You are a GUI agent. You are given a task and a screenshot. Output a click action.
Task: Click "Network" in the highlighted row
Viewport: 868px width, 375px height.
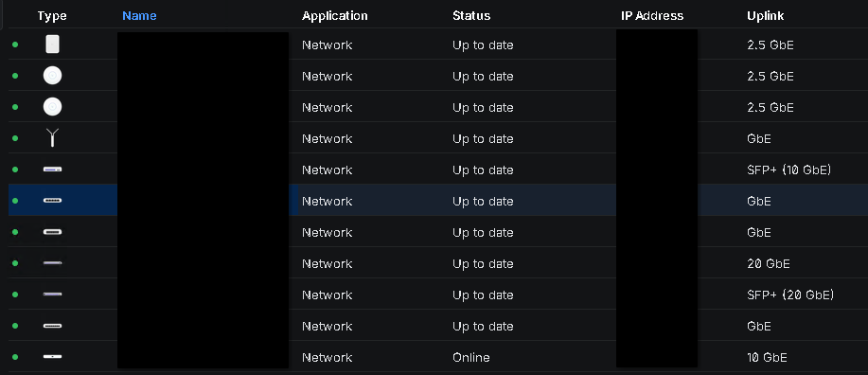pos(328,201)
